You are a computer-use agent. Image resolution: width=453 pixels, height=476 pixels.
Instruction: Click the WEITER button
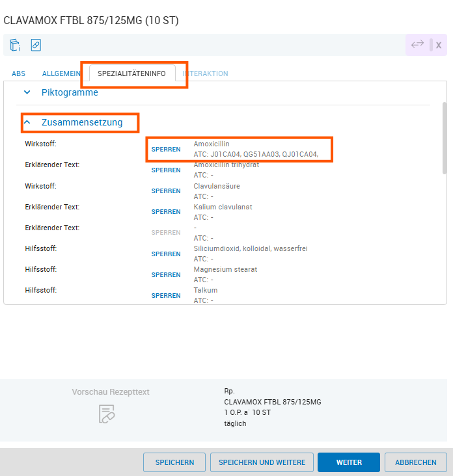pos(349,462)
